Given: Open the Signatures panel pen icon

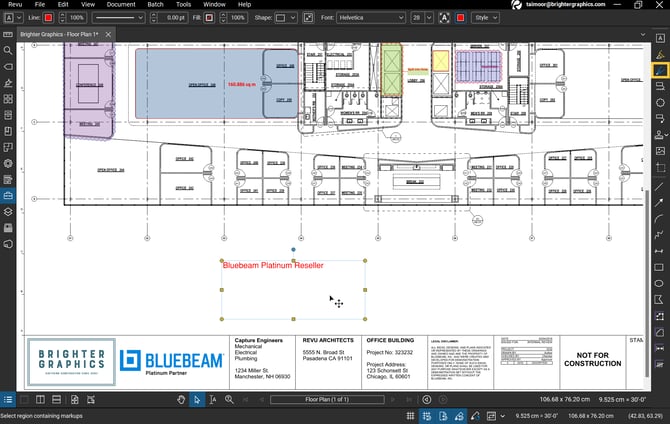Looking at the screenshot, I should tap(8, 83).
